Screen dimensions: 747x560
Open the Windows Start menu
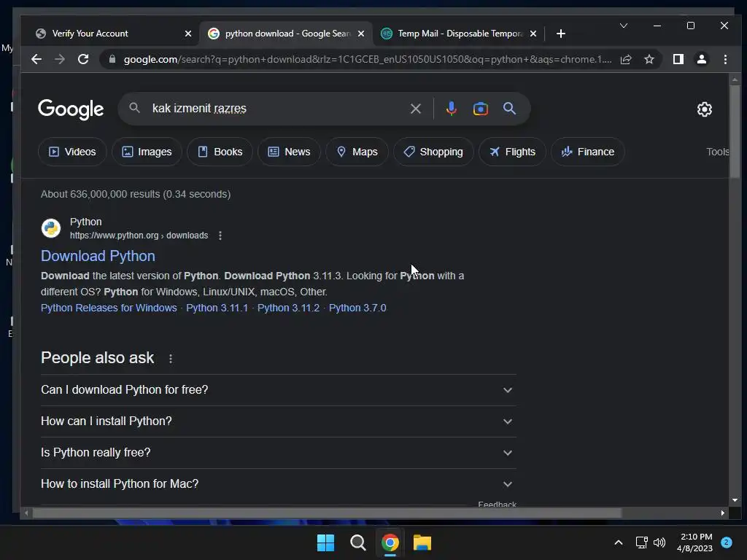(x=326, y=542)
